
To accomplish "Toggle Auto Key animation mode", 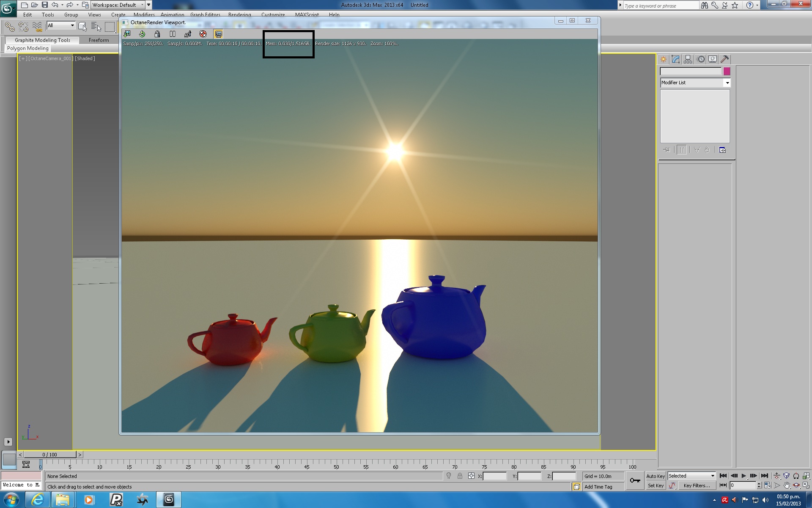I will coord(655,476).
